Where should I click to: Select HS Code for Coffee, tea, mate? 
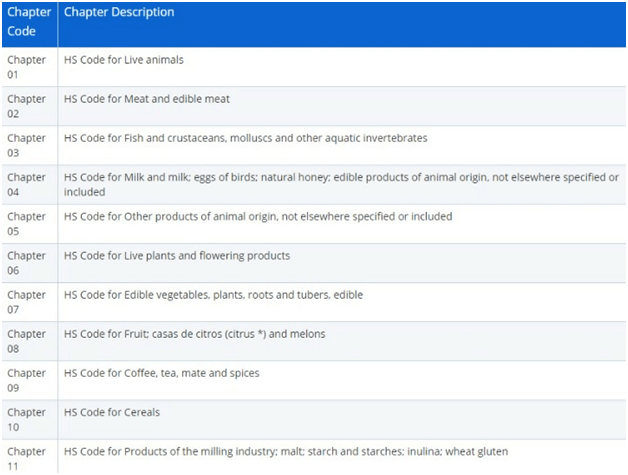pos(161,373)
